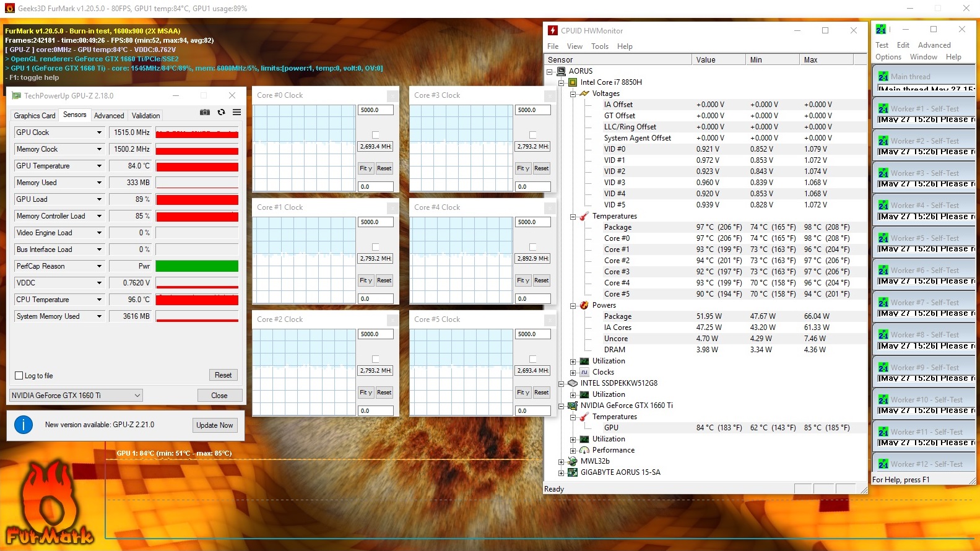Click Reset in Core #5 Clock graph
This screenshot has width=980, height=551.
(x=542, y=393)
